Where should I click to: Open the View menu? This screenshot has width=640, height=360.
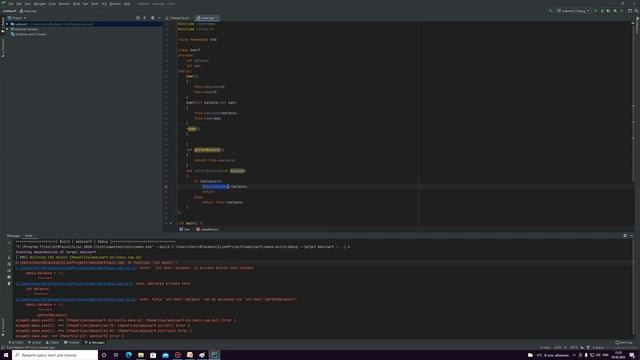click(28, 4)
